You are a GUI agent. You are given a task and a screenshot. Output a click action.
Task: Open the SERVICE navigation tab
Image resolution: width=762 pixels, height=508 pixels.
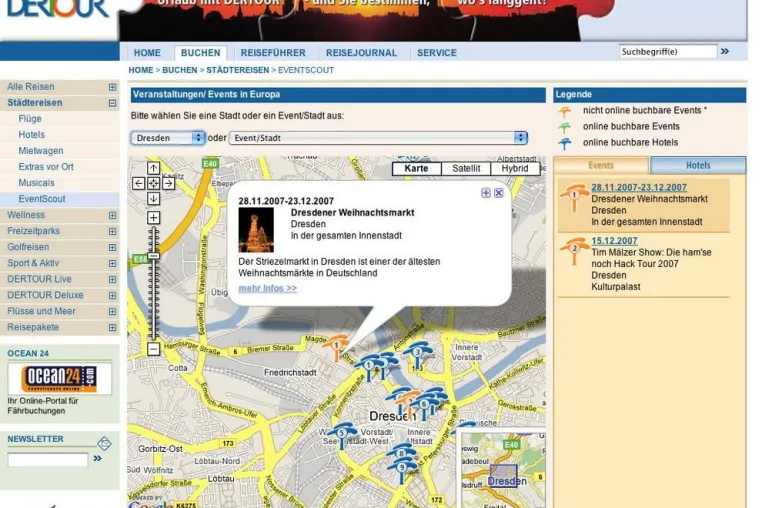click(436, 53)
